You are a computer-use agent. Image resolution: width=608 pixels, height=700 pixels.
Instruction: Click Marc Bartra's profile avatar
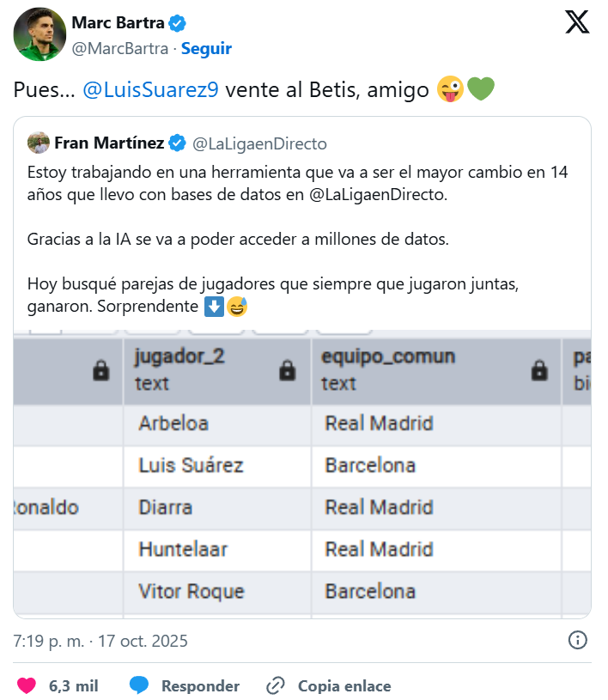[x=38, y=34]
